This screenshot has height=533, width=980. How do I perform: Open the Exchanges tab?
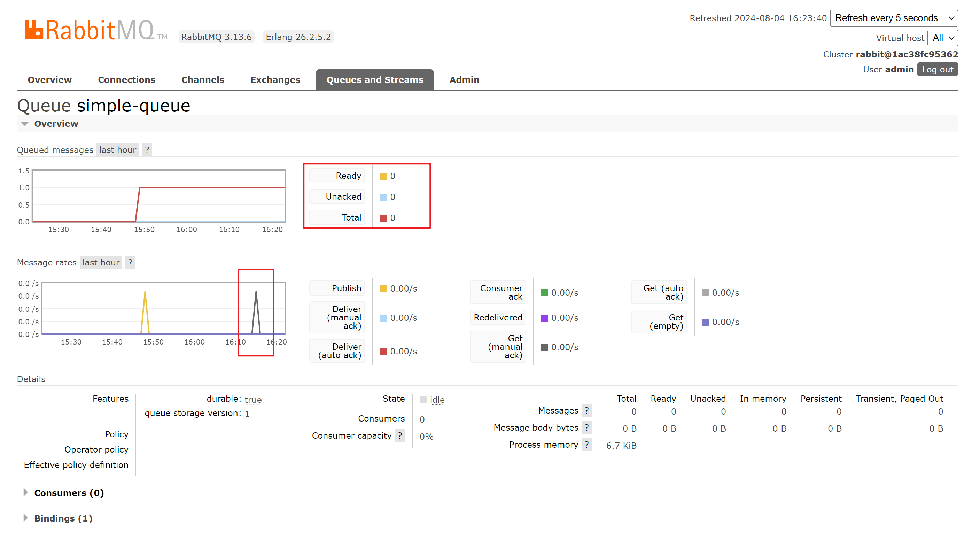tap(275, 80)
